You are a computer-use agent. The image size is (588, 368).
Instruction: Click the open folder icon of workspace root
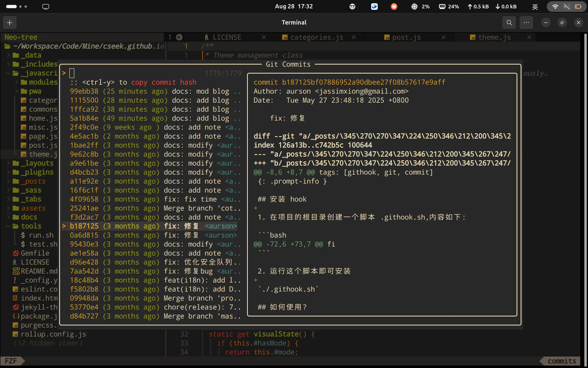(x=8, y=46)
